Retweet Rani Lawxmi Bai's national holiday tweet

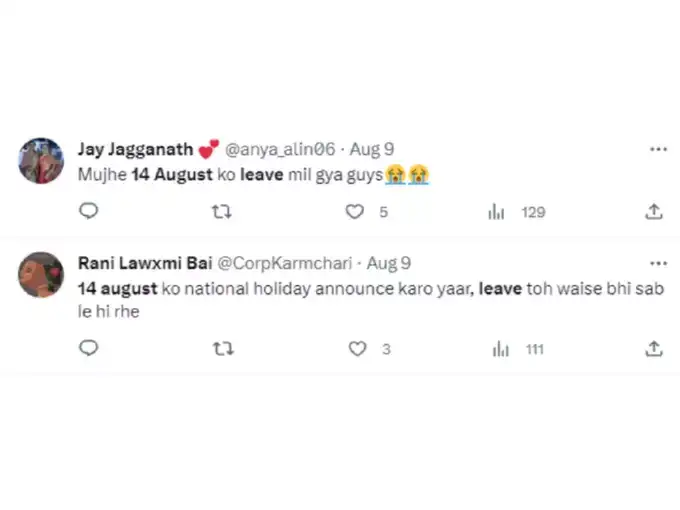pyautogui.click(x=224, y=348)
